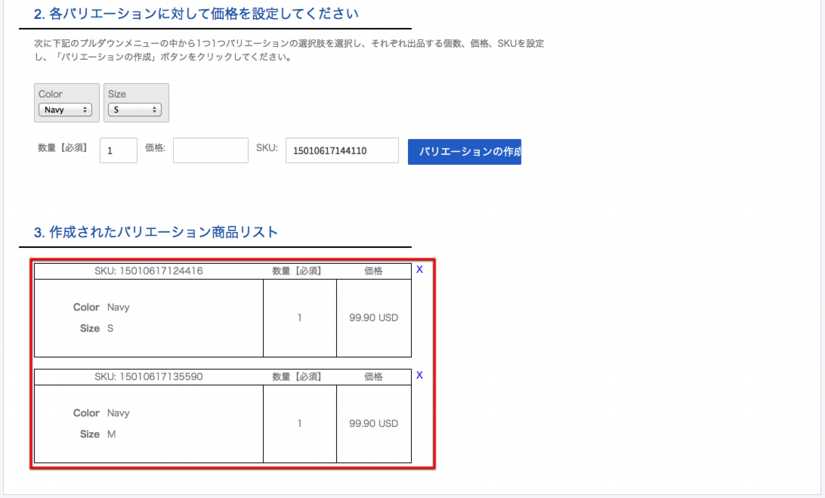825x498 pixels.
Task: Click the バリエーションの作成 button
Action: tap(464, 151)
